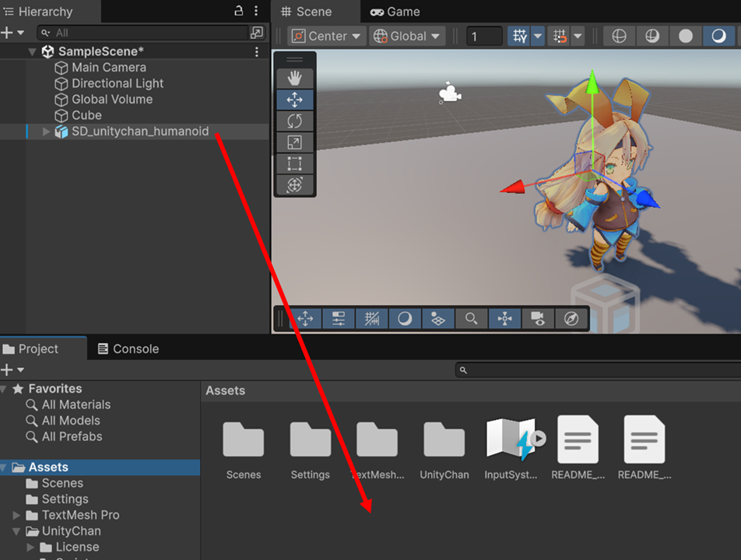Screen dimensions: 741x560
Task: Expand SD_unitychan_humanoid in Hierarchy
Action: [47, 132]
